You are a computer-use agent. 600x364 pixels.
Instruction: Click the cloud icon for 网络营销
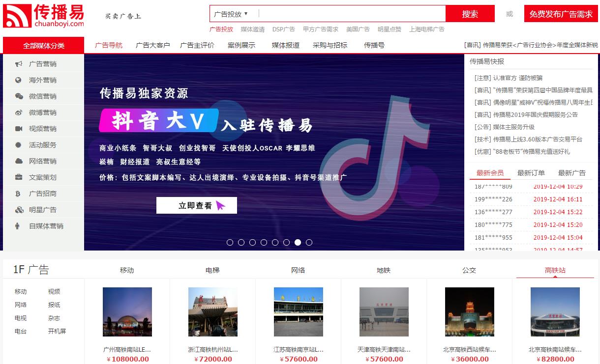point(19,161)
